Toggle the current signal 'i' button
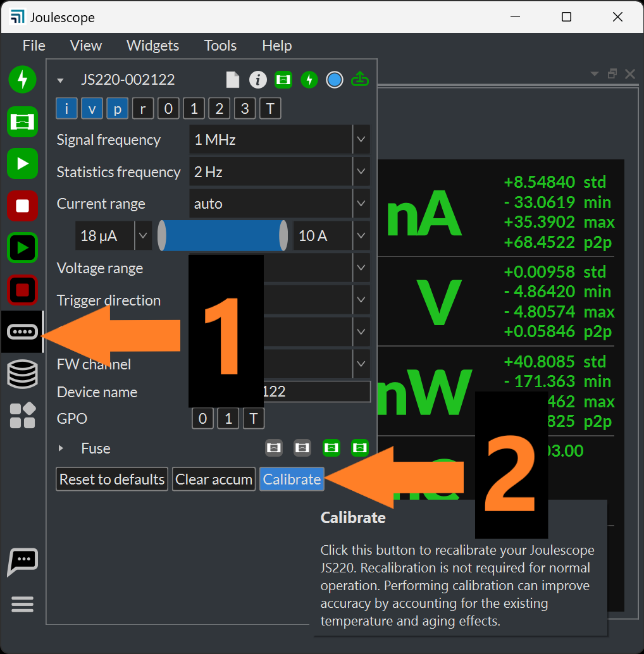Image resolution: width=644 pixels, height=654 pixels. [x=66, y=109]
